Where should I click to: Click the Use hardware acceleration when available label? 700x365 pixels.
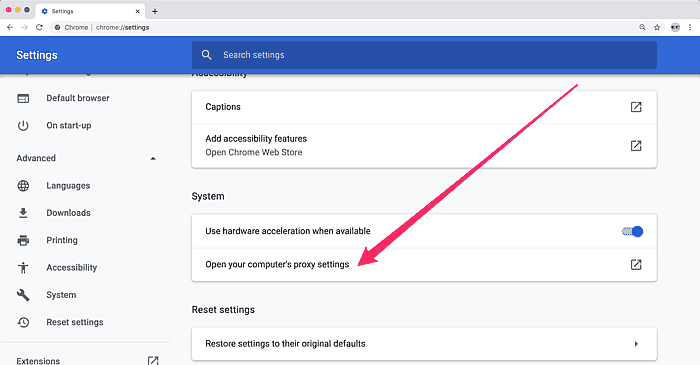(288, 231)
